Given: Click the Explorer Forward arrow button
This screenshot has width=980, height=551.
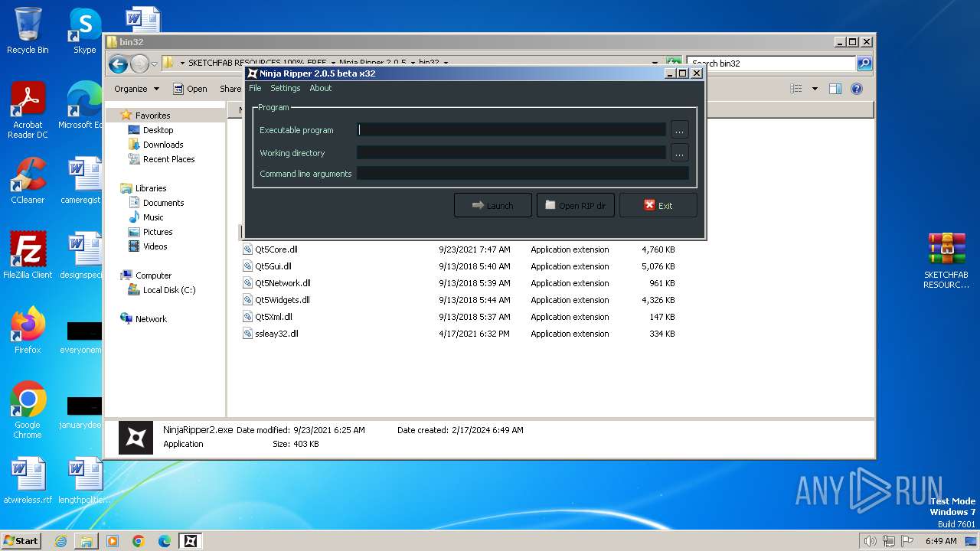Looking at the screenshot, I should [139, 64].
